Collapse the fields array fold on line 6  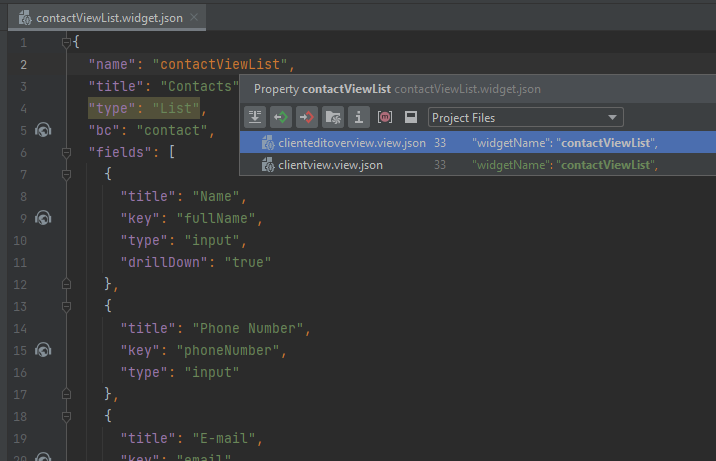pos(66,152)
